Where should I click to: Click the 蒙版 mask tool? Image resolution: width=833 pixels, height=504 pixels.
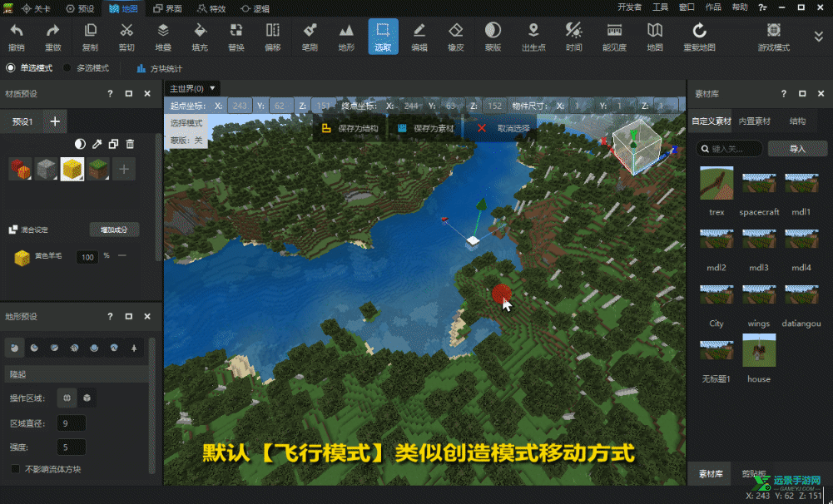493,37
